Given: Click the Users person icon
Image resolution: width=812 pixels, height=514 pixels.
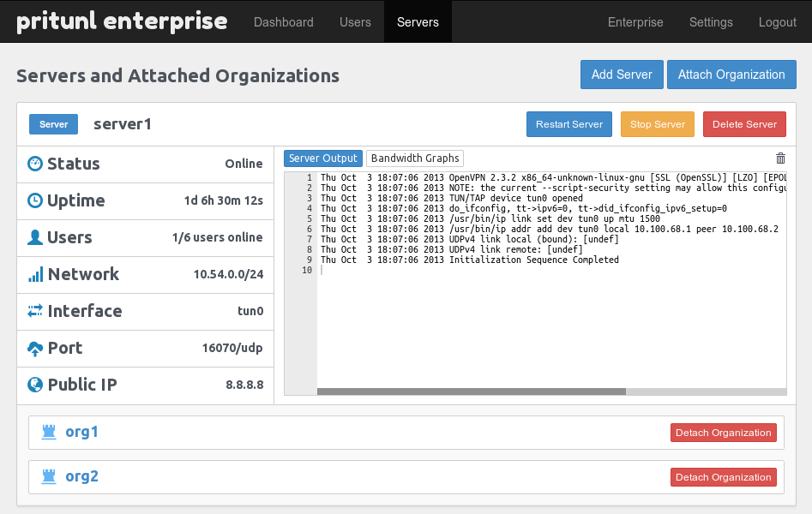Looking at the screenshot, I should [35, 237].
